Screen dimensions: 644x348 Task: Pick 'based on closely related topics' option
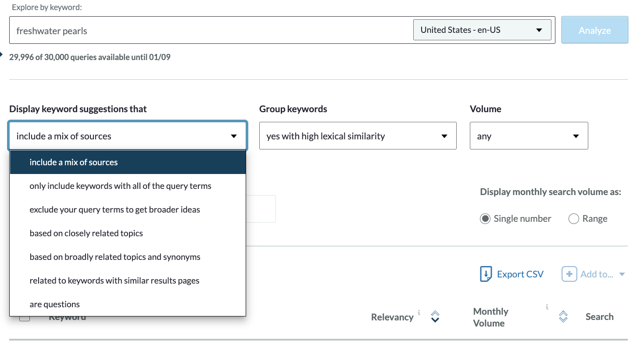tap(86, 233)
